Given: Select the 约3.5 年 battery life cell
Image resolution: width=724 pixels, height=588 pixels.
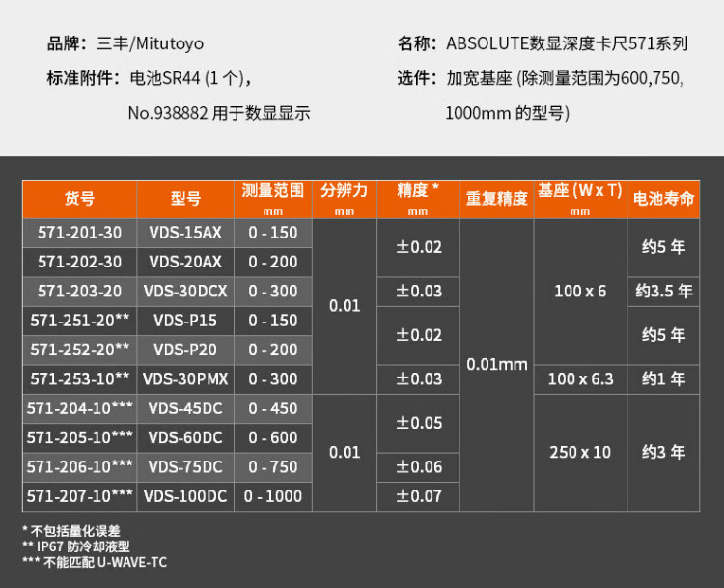Looking at the screenshot, I should 663,292.
